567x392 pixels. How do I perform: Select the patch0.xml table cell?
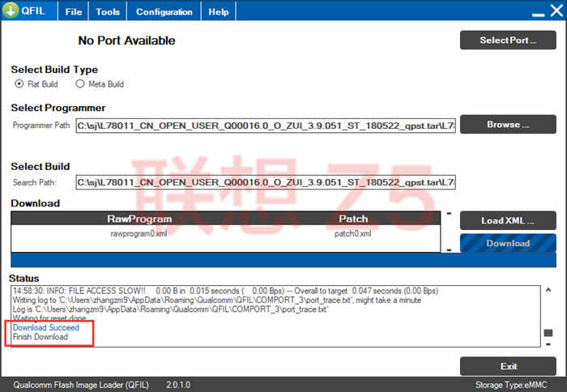click(352, 233)
